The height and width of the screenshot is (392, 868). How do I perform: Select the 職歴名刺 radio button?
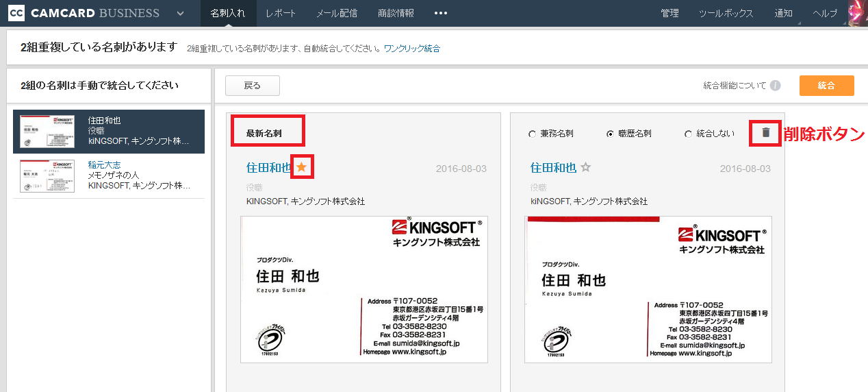(x=610, y=134)
